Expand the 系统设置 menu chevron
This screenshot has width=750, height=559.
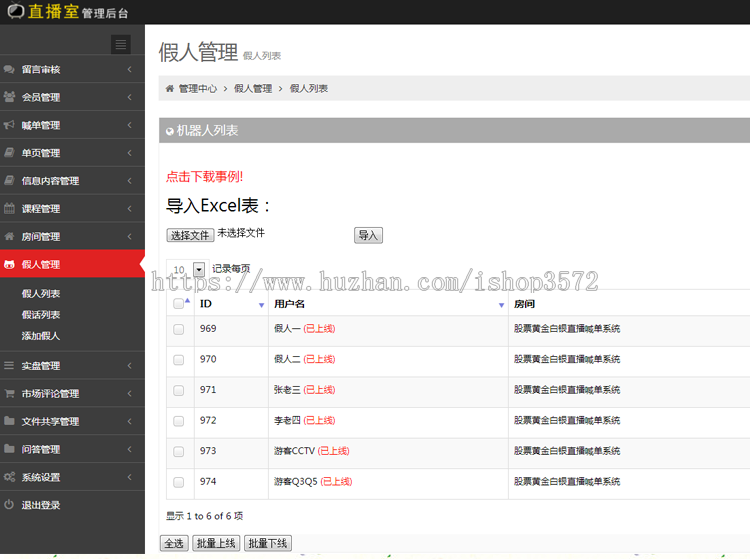[x=130, y=477]
